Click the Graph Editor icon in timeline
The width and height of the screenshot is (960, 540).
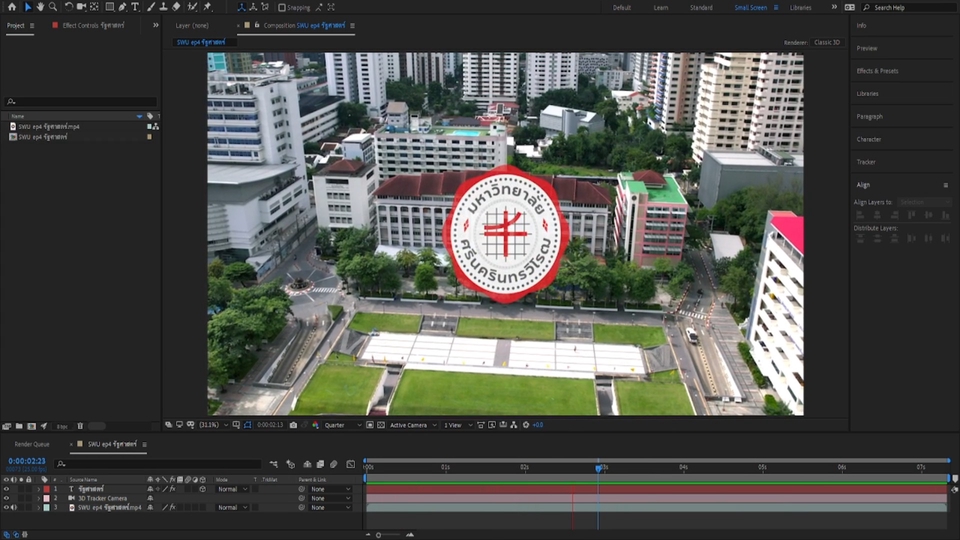(x=351, y=464)
